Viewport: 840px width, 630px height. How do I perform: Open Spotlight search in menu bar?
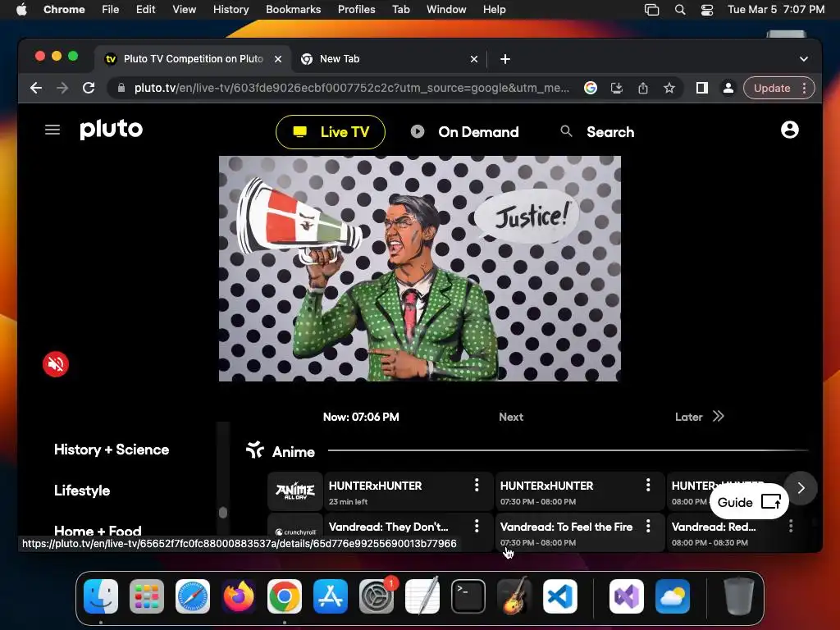pyautogui.click(x=680, y=9)
